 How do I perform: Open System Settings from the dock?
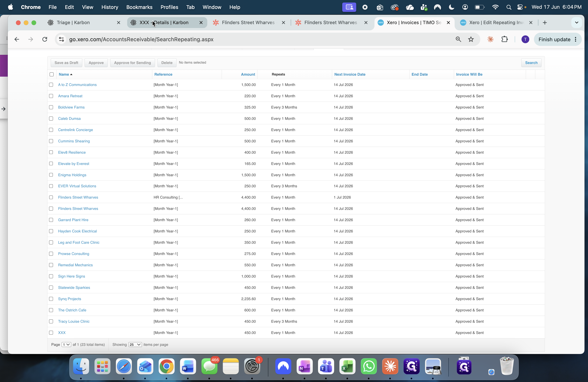pos(252,366)
